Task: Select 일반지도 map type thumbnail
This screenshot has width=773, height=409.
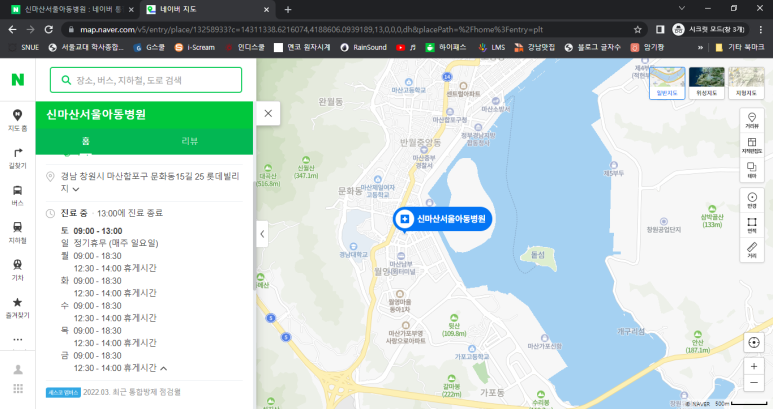Action: [667, 83]
